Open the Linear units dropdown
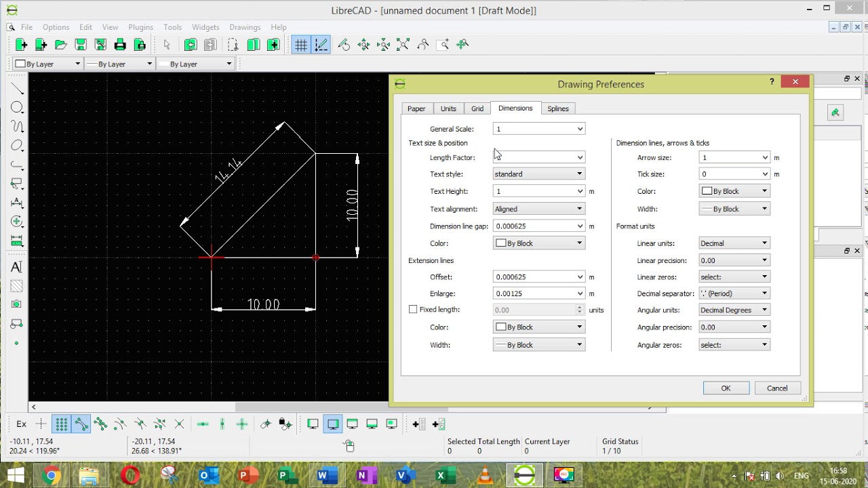The width and height of the screenshot is (868, 488). coord(735,243)
